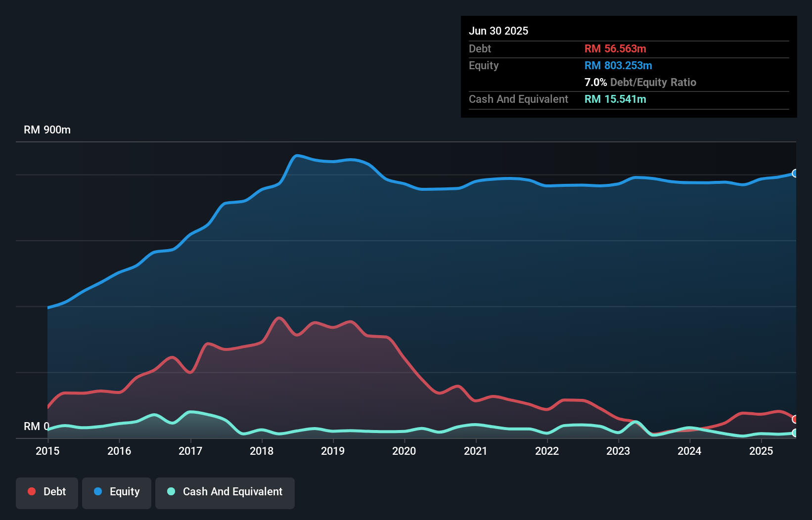This screenshot has height=520, width=812.
Task: Click the RM 0 axis label
Action: (x=36, y=427)
